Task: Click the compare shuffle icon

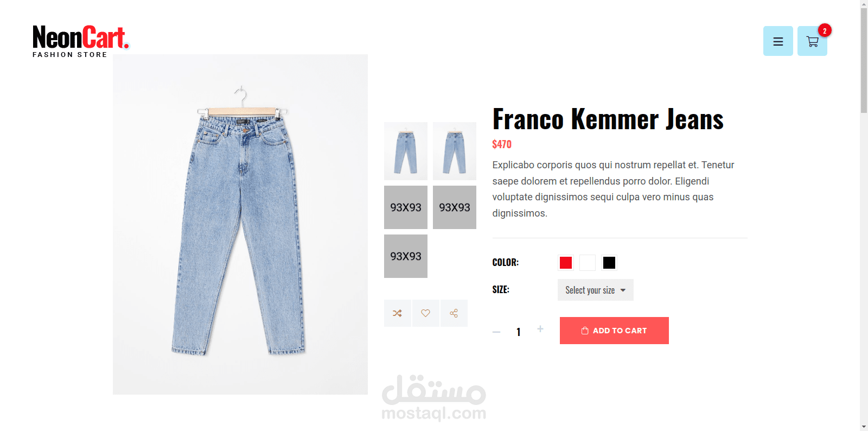Action: 398,313
